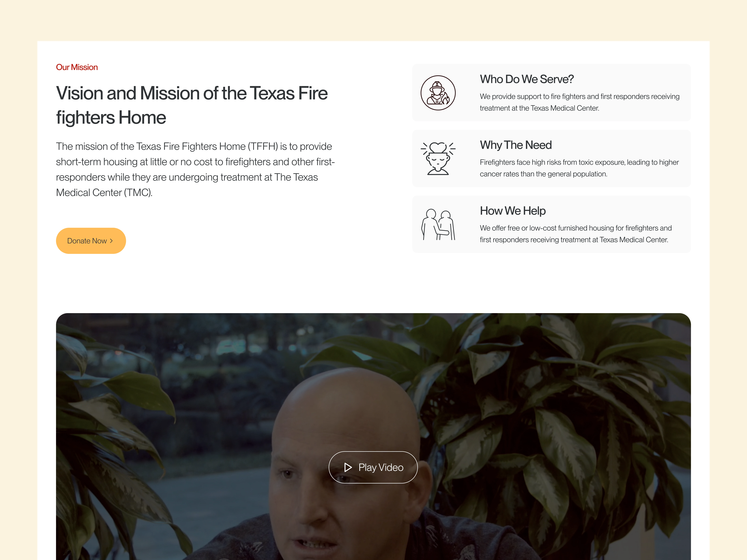The image size is (747, 560).
Task: Click the TFFH mission paragraph text
Action: pyautogui.click(x=195, y=169)
